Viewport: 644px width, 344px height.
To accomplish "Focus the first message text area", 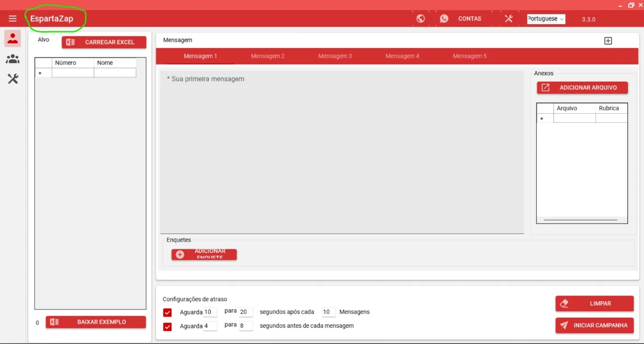I will [342, 152].
